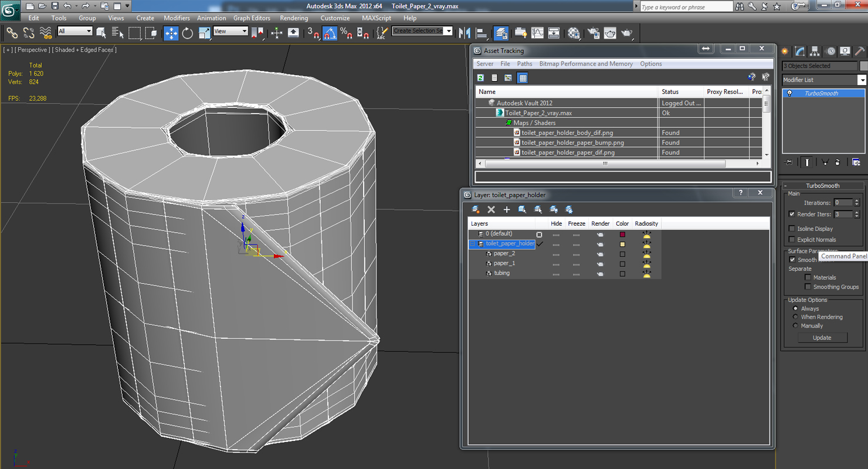Select the Manually update option
The width and height of the screenshot is (868, 469).
[x=795, y=325]
